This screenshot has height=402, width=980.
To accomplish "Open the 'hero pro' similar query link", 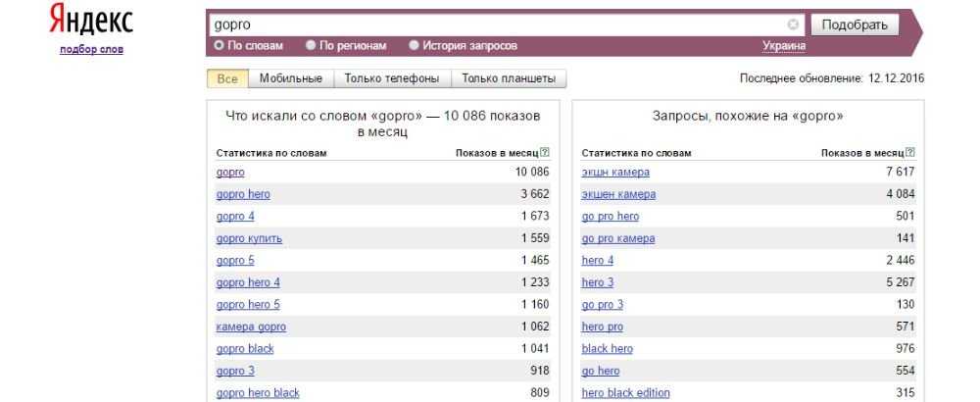I will pos(602,327).
